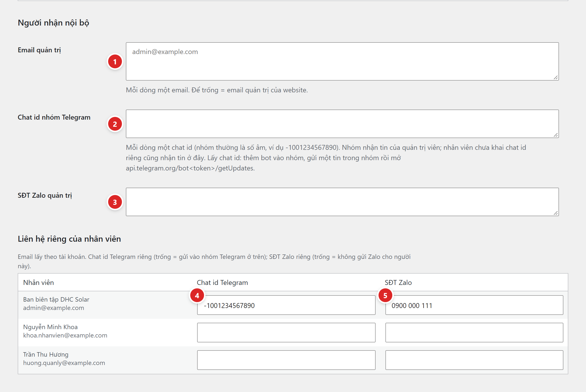This screenshot has width=586, height=392.
Task: Click 'Liên hệ riêng của nhân viên' heading
Action: coord(69,239)
